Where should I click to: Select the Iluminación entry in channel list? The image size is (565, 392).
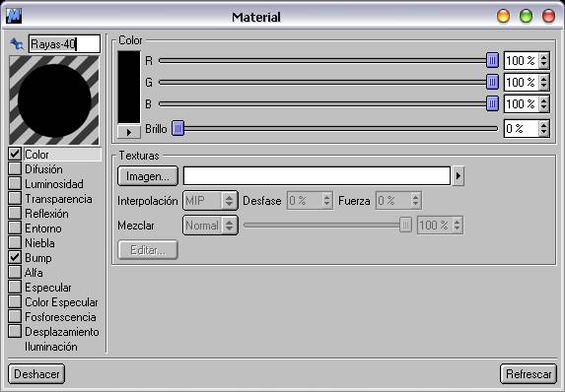pos(51,347)
